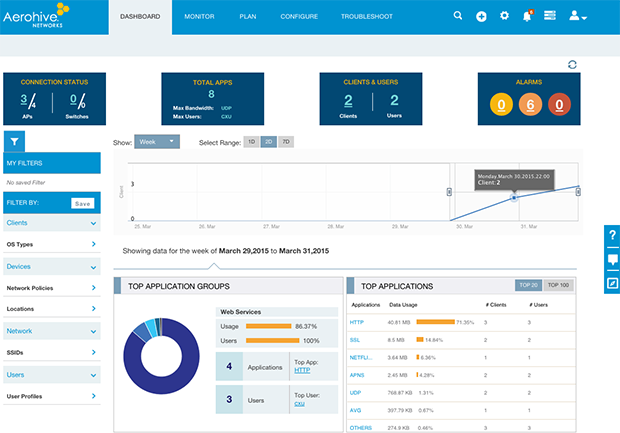Click the filter funnel icon
The width and height of the screenshot is (620, 433).
tap(15, 143)
